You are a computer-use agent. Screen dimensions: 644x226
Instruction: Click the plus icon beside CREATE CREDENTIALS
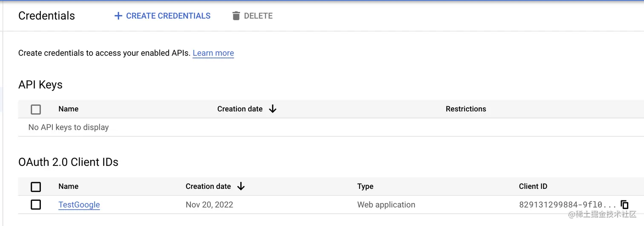click(118, 16)
